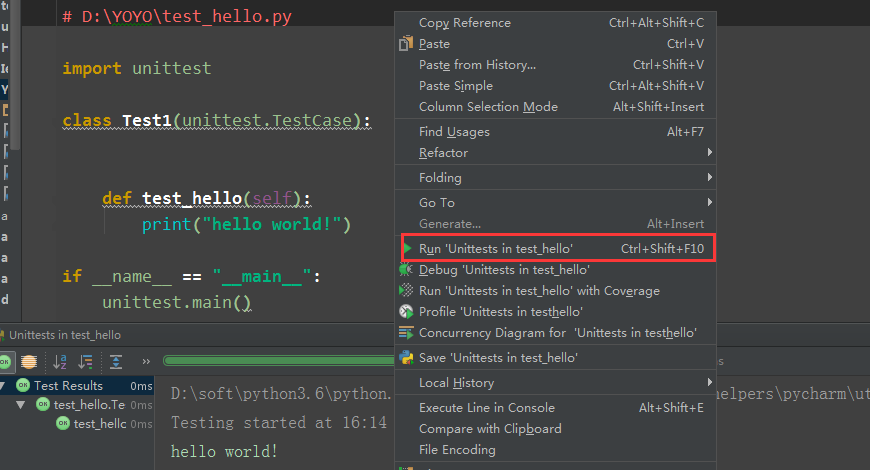Click the Paste clipboard icon
Image resolution: width=870 pixels, height=470 pixels.
click(406, 43)
